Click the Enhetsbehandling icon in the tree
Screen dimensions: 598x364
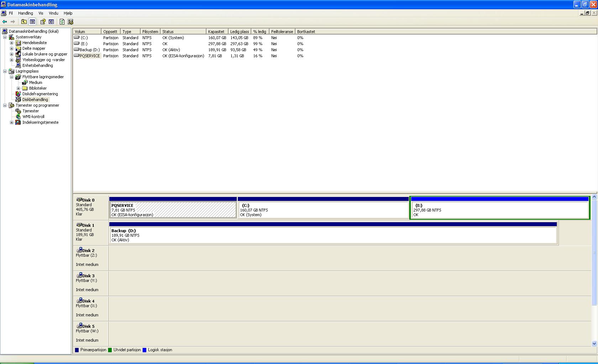point(18,65)
